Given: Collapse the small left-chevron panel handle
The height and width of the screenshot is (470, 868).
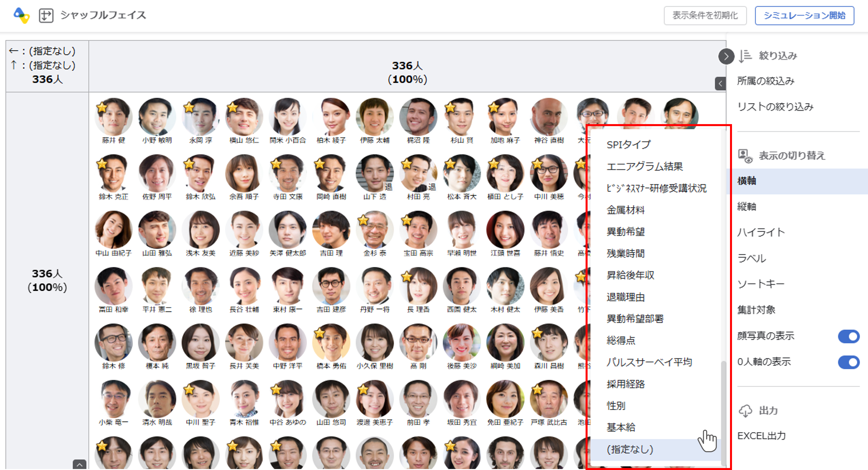Looking at the screenshot, I should pos(720,84).
